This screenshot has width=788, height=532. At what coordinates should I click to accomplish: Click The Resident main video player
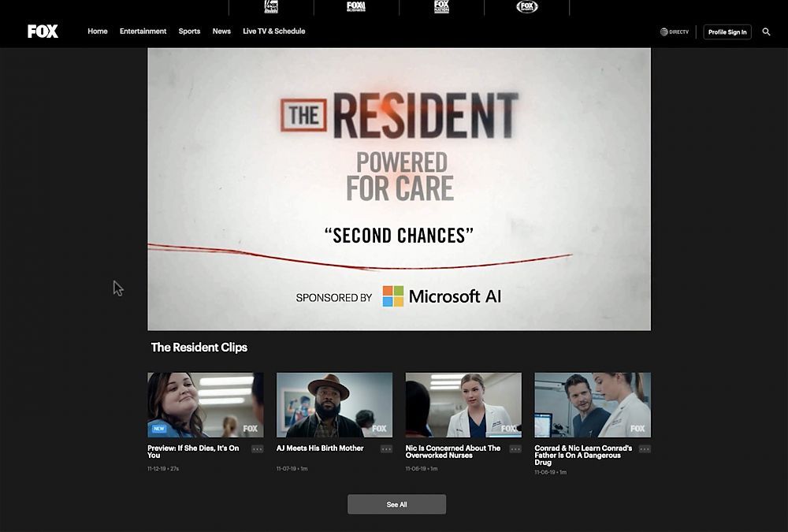click(x=399, y=189)
